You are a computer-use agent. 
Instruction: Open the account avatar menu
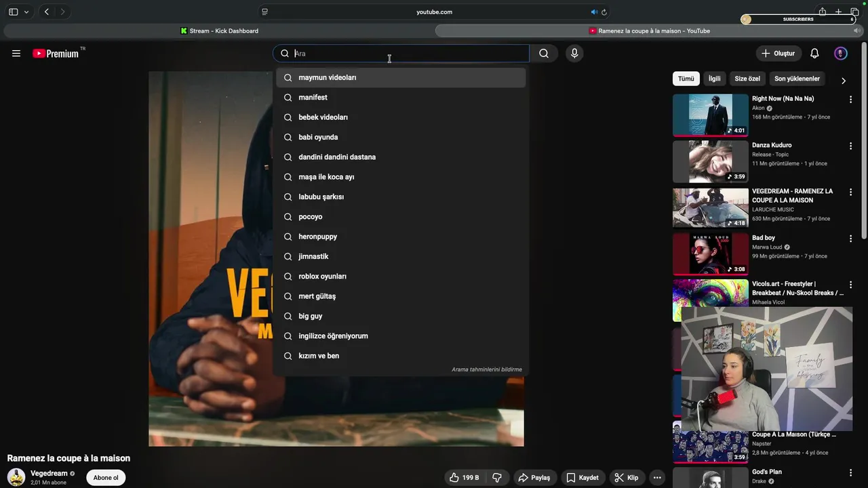pyautogui.click(x=841, y=54)
